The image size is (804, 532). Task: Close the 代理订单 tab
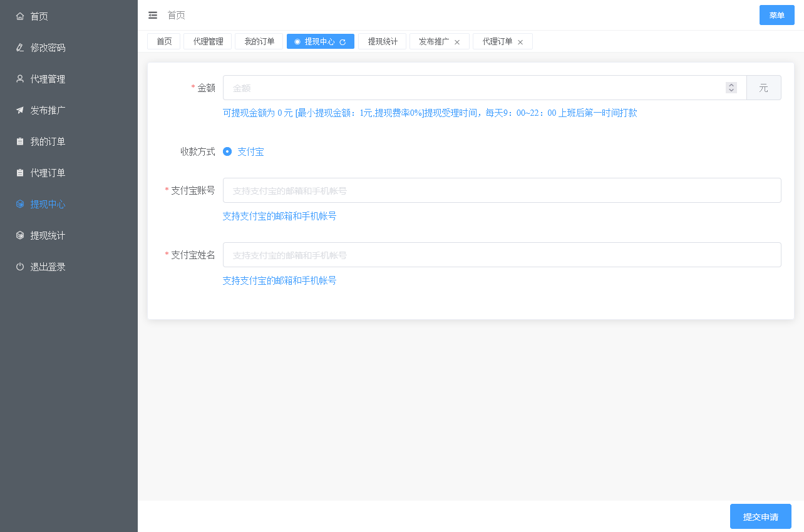(x=520, y=42)
